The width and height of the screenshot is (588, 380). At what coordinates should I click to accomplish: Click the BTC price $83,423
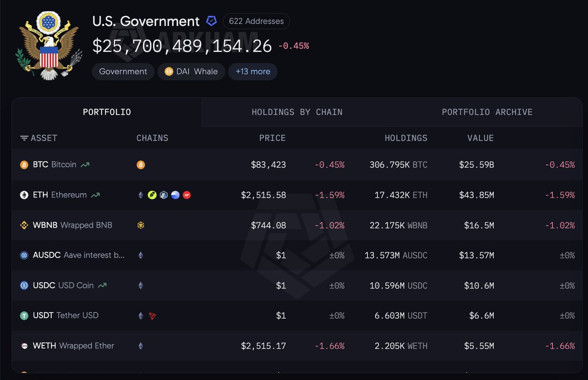click(x=269, y=165)
